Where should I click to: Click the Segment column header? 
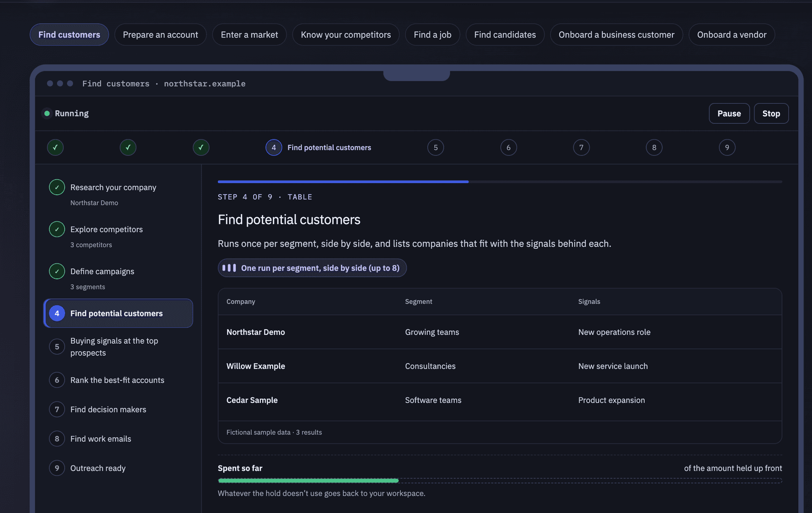click(x=419, y=302)
